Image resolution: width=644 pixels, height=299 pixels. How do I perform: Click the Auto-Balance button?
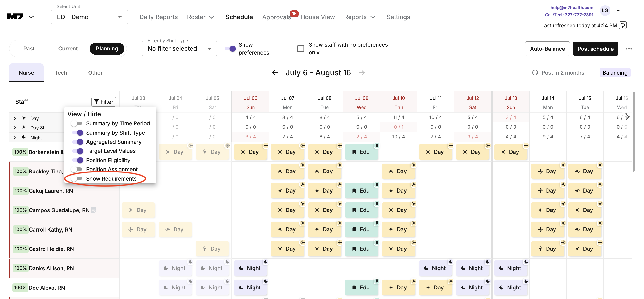[x=547, y=49]
